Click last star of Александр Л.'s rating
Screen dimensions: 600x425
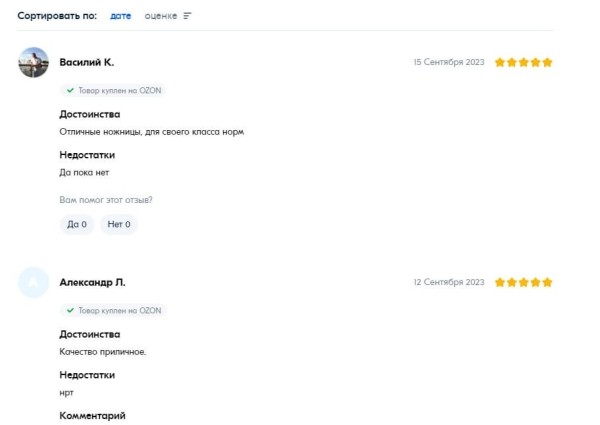pos(547,282)
